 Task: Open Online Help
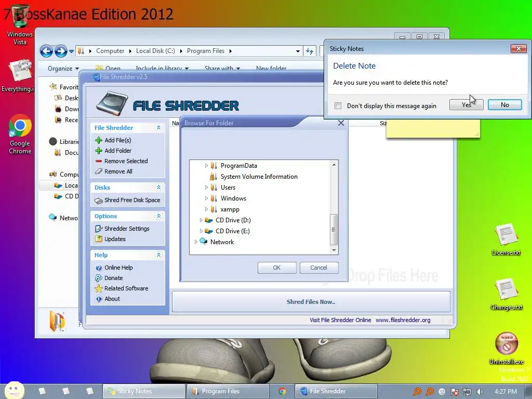pyautogui.click(x=118, y=268)
